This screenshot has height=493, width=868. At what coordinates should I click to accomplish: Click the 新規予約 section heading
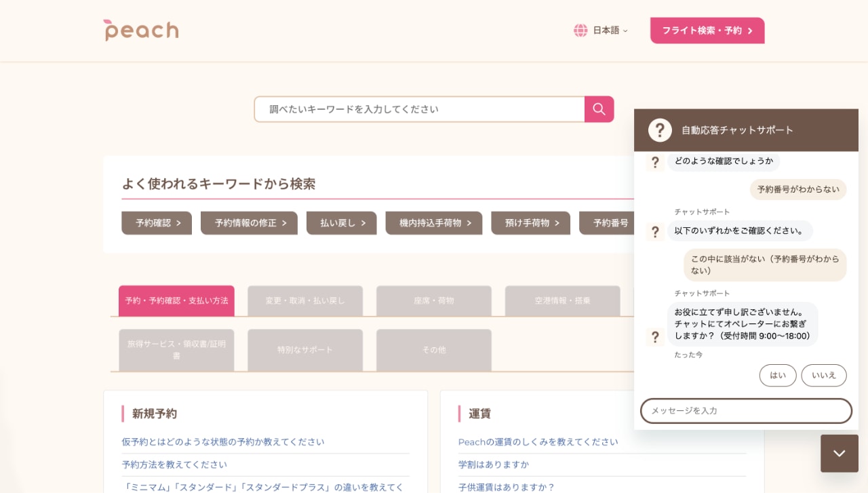tap(155, 414)
